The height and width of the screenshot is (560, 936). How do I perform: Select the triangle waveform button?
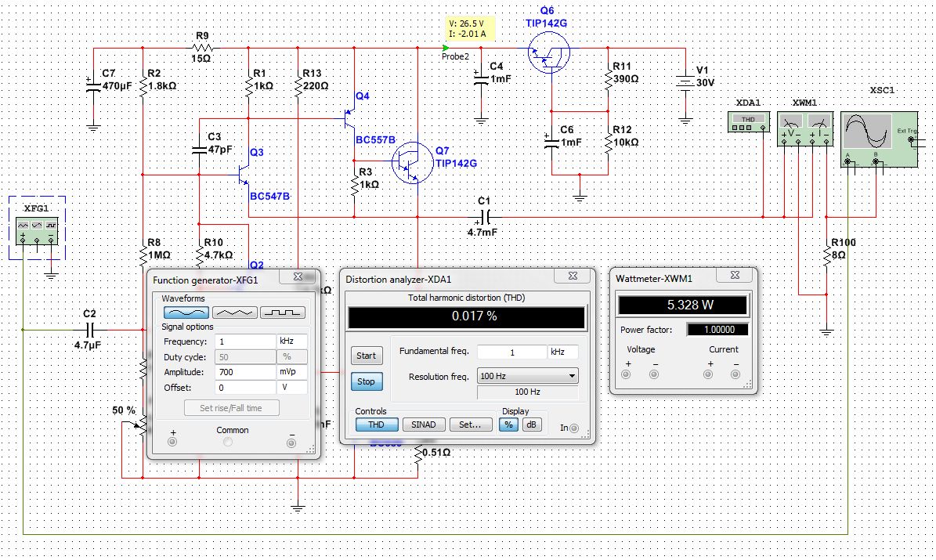(235, 313)
